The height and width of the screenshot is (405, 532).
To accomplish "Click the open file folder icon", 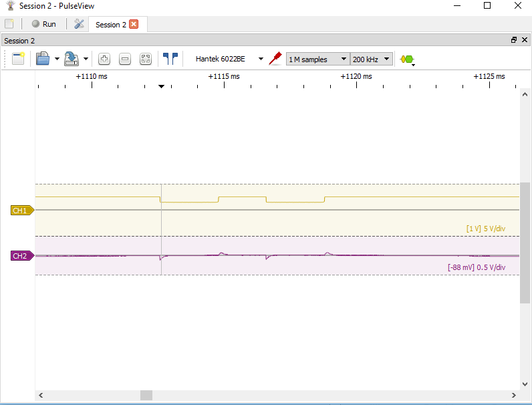I will (x=43, y=59).
